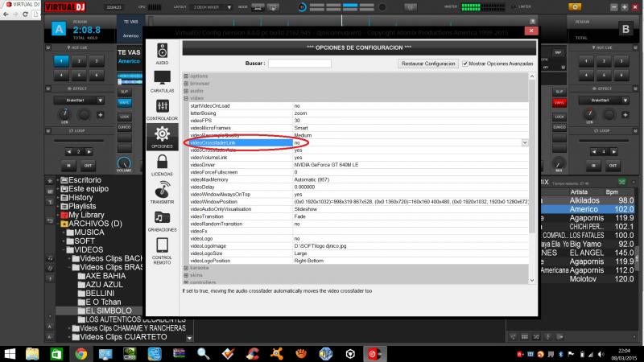The height and width of the screenshot is (362, 644).
Task: Select the Playlists folder in browser
Action: pos(82,206)
